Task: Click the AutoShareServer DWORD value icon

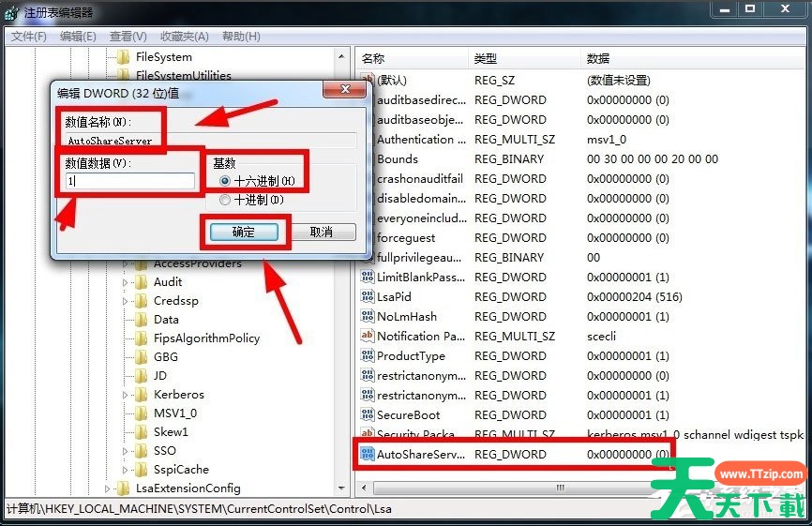Action: (368, 455)
